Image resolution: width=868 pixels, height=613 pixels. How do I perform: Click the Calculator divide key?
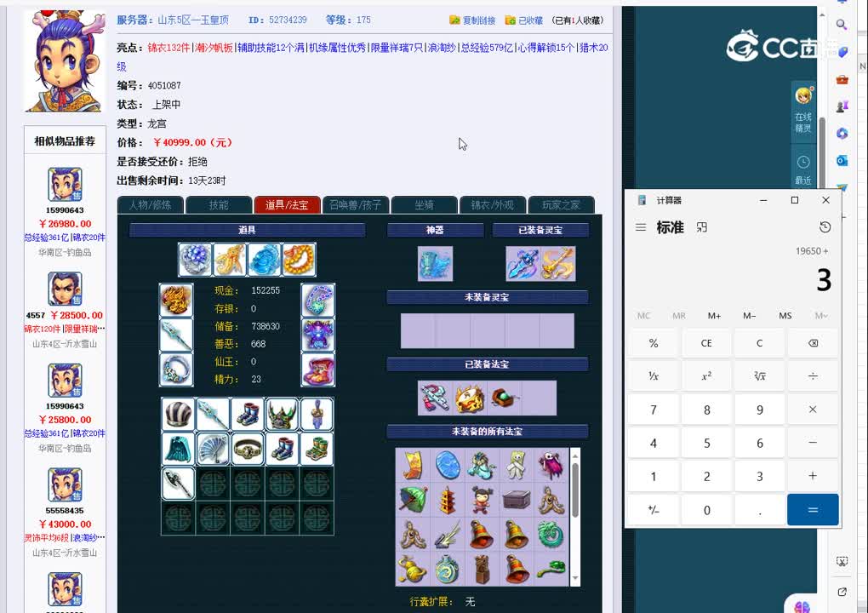coord(813,376)
